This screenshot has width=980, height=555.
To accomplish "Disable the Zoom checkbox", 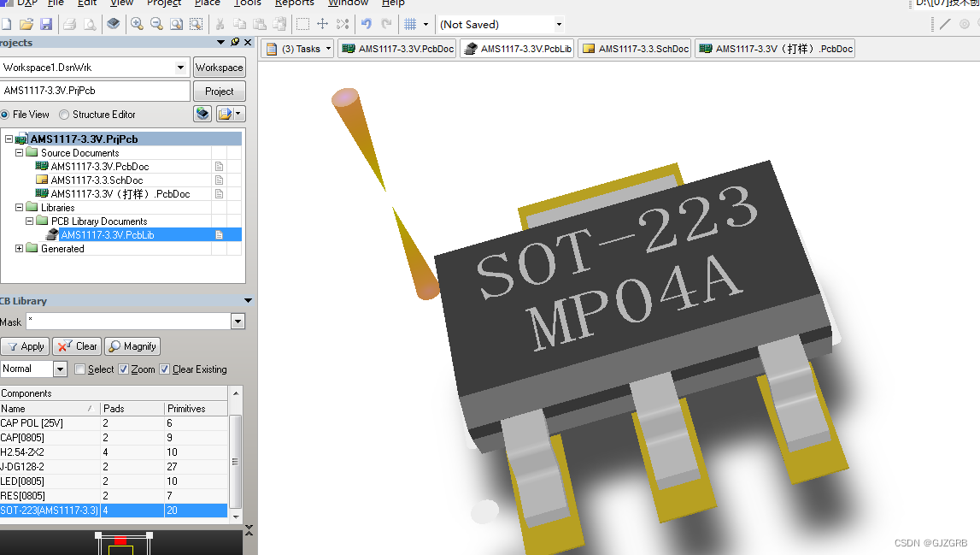I will 124,369.
